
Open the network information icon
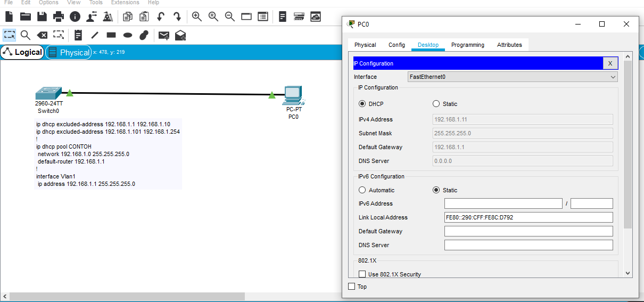[75, 17]
